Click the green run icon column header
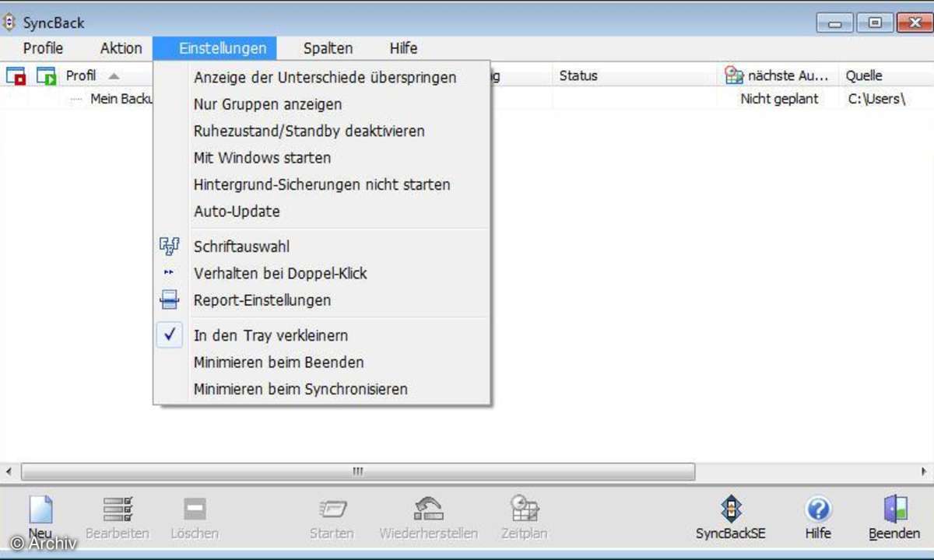The image size is (934, 560). tap(47, 76)
